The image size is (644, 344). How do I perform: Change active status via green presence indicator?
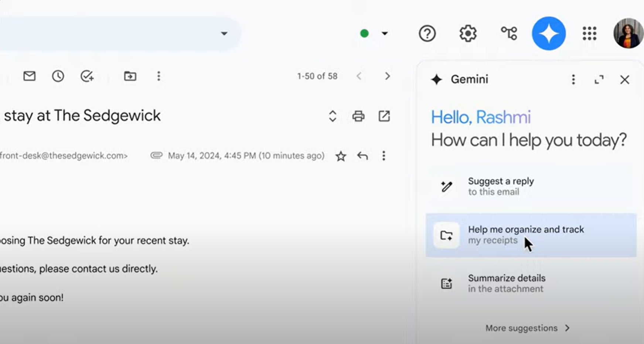pyautogui.click(x=365, y=33)
